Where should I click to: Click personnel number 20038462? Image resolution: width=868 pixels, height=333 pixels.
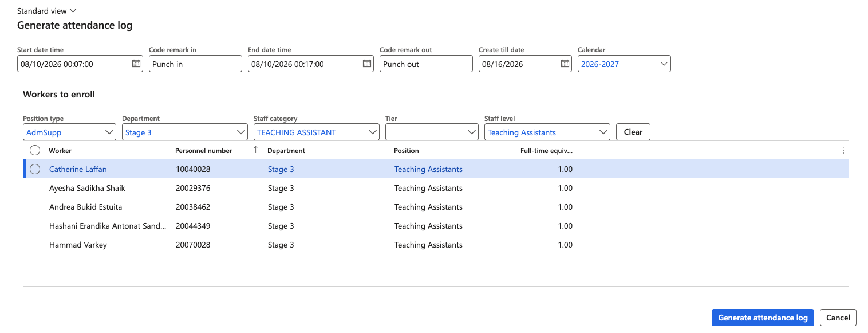(x=193, y=207)
